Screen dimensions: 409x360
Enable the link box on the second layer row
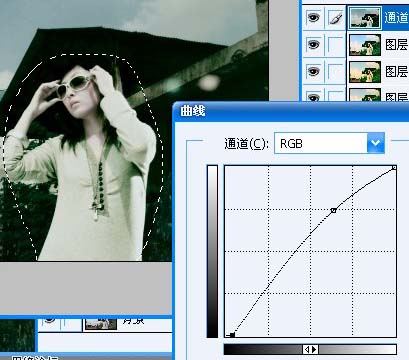[x=336, y=44]
